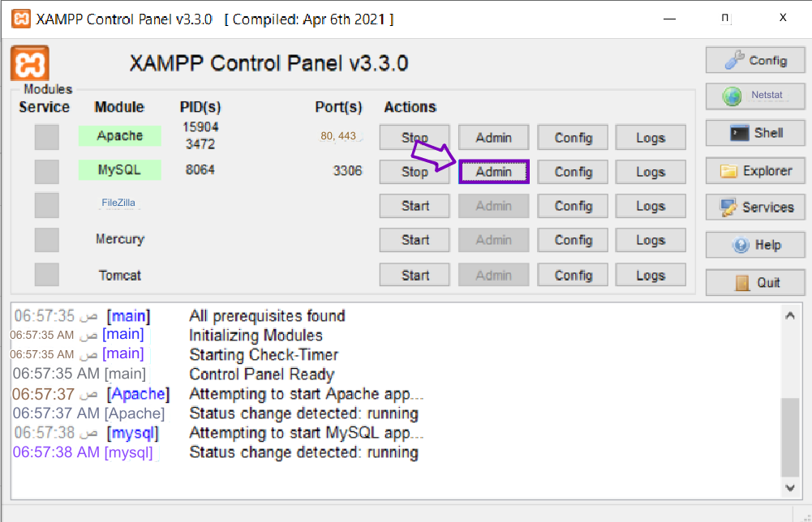Click the MySQL module label

click(x=119, y=169)
